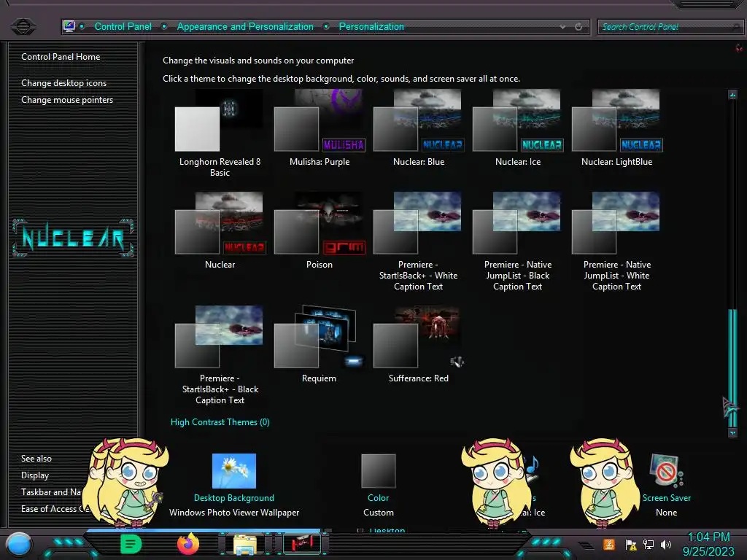Open the clock showing 1:04 PM
The width and height of the screenshot is (747, 560).
tap(708, 544)
